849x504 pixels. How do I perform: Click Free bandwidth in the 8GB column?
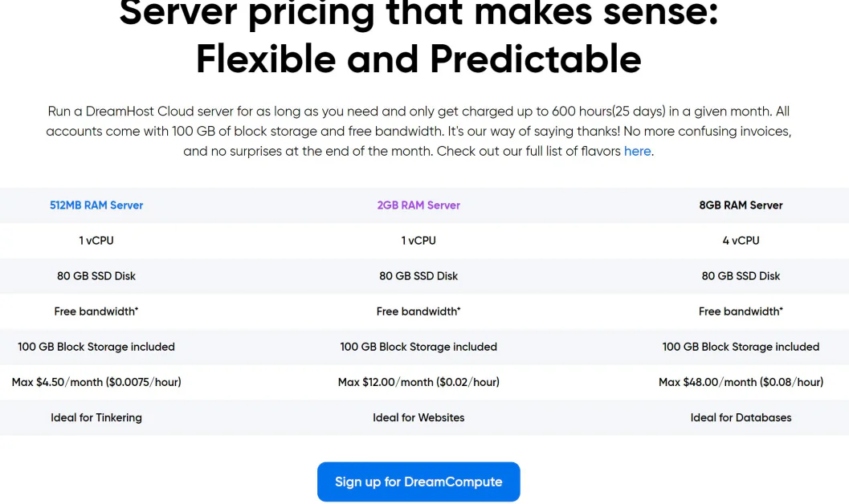[741, 311]
